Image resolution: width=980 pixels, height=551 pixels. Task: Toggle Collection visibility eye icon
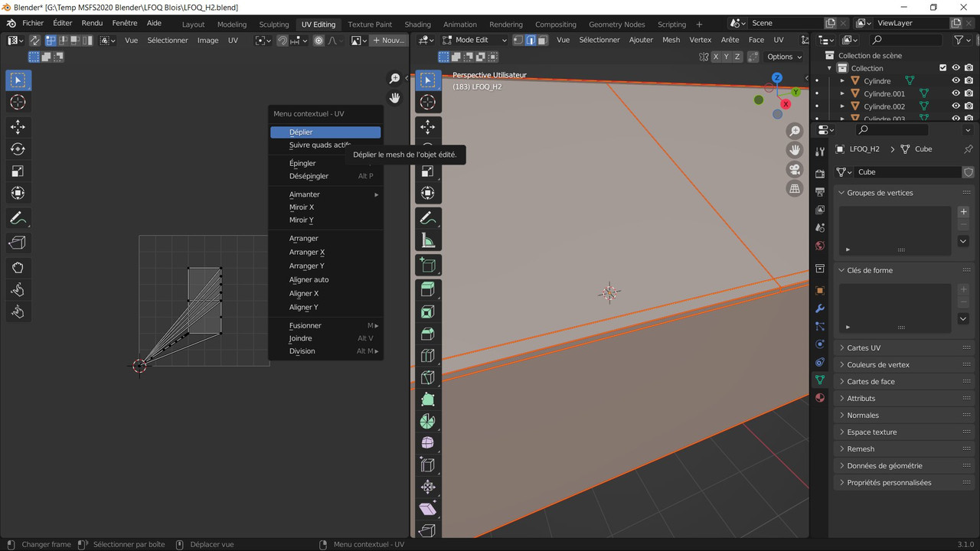point(955,68)
